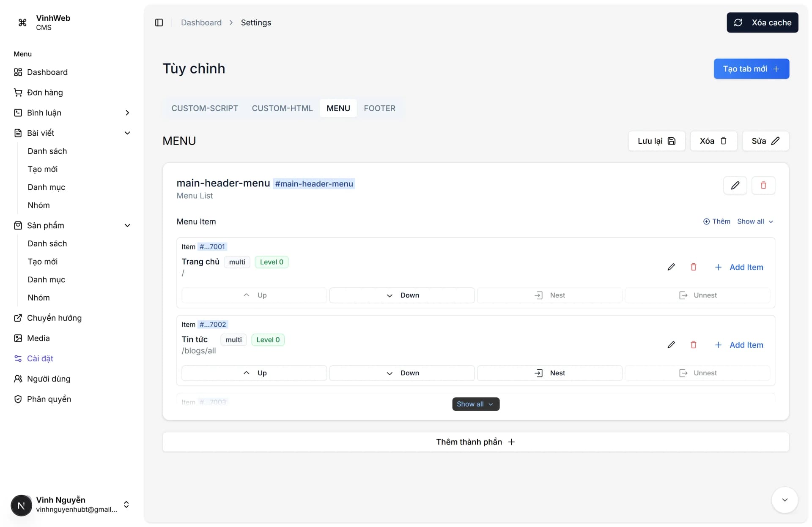
Task: Edit main-header-menu using its pencil icon
Action: [735, 185]
